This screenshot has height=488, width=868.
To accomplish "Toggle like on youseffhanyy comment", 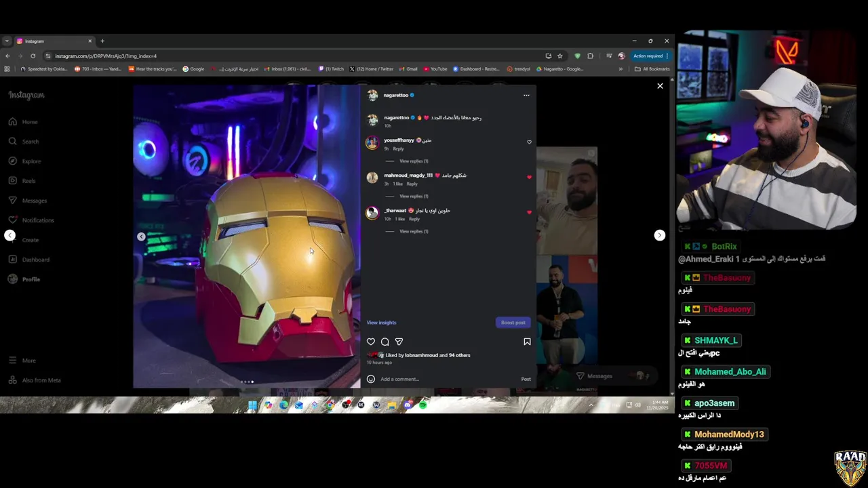I will click(x=529, y=142).
